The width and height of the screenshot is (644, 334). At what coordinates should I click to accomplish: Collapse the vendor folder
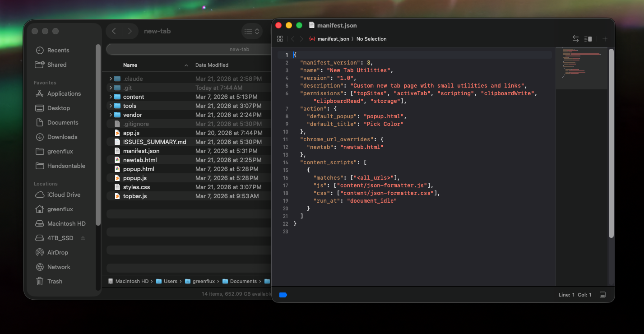[x=110, y=115]
